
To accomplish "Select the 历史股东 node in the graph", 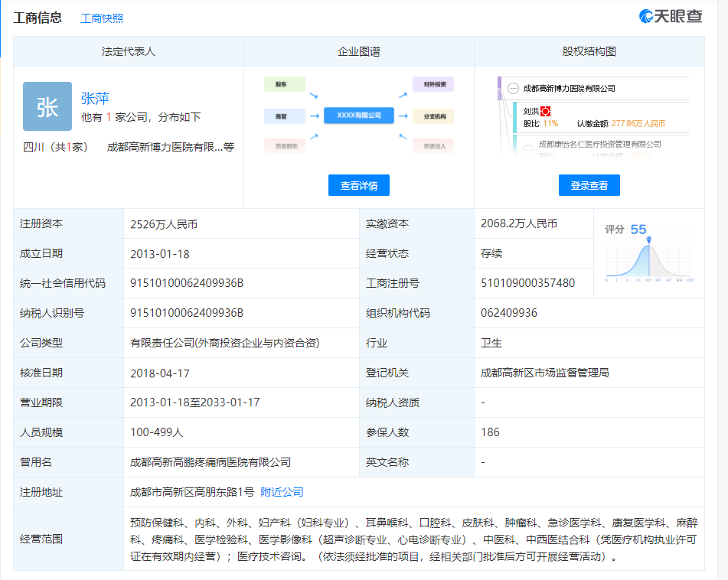I will click(x=285, y=146).
